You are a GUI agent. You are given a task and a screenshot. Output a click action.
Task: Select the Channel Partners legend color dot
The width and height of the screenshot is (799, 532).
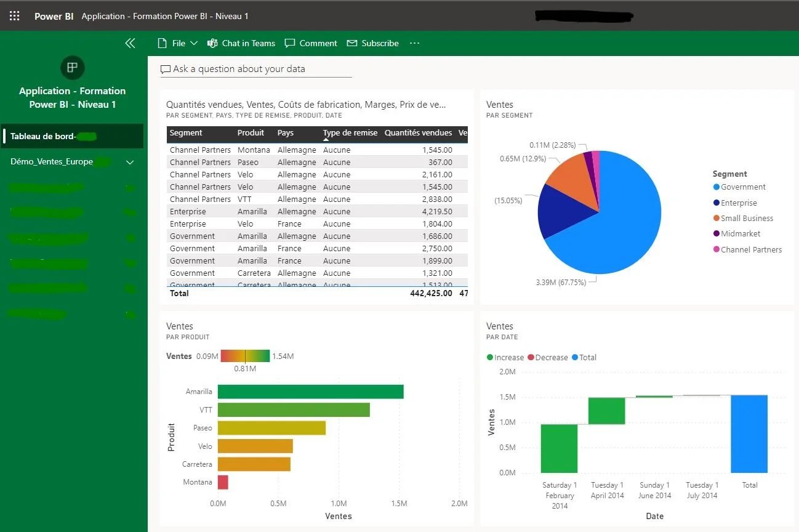(717, 249)
